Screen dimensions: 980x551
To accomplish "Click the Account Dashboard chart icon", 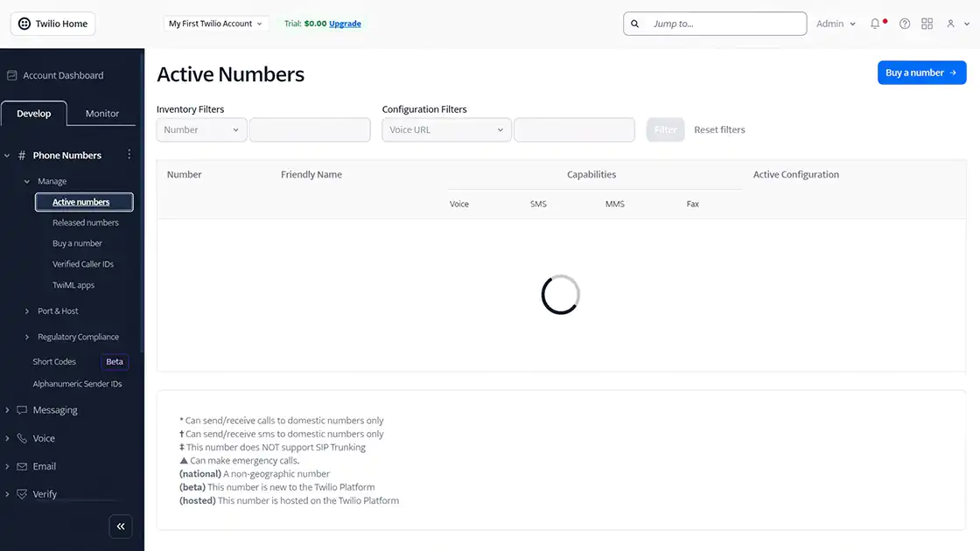I will [x=12, y=75].
